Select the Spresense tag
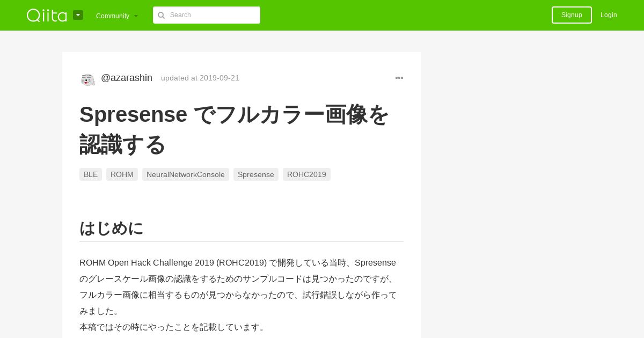This screenshot has width=644, height=338. (256, 174)
